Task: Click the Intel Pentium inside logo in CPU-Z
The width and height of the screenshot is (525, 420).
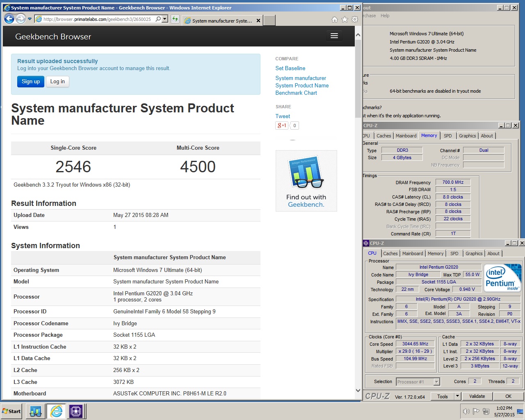Action: pyautogui.click(x=502, y=278)
